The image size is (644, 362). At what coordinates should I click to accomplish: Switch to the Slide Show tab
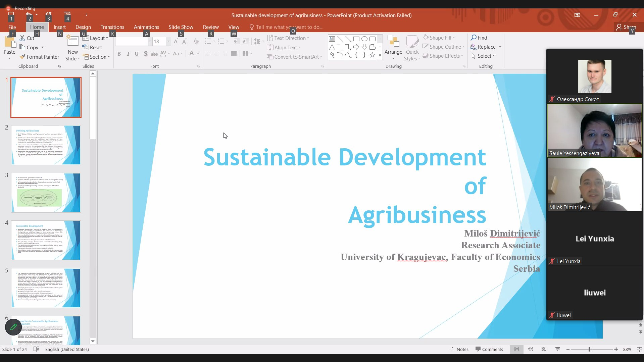181,27
